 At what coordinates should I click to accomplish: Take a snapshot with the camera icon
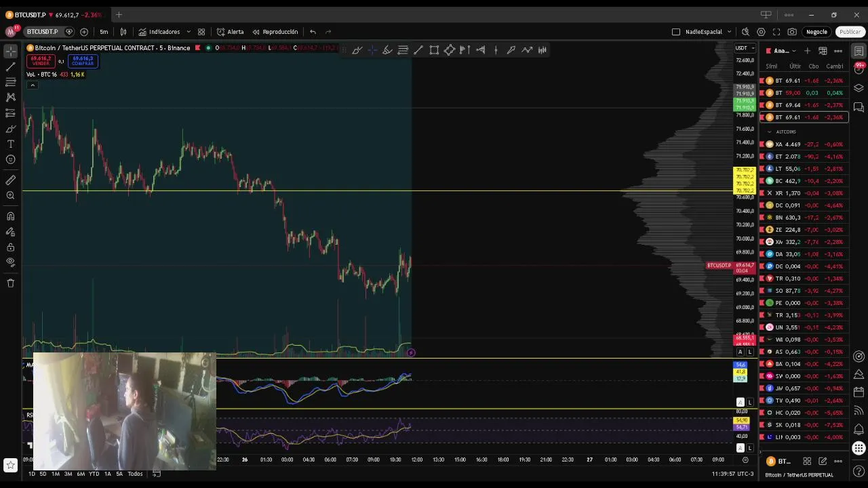(x=792, y=32)
